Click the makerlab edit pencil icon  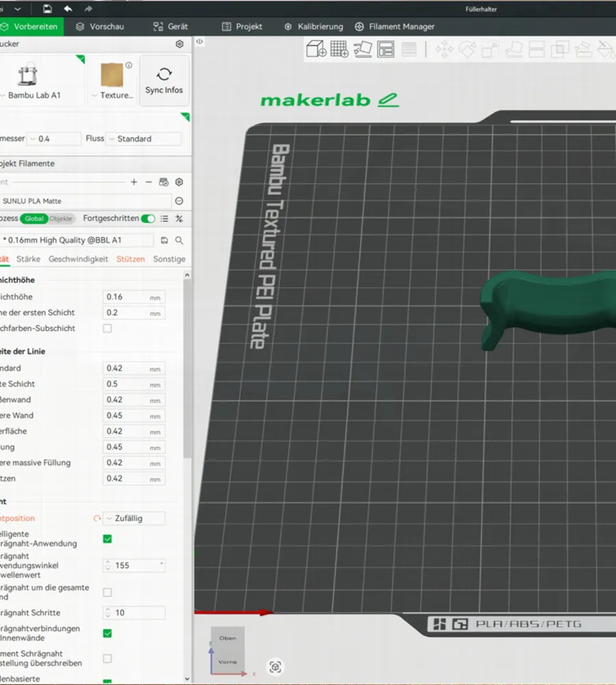388,100
